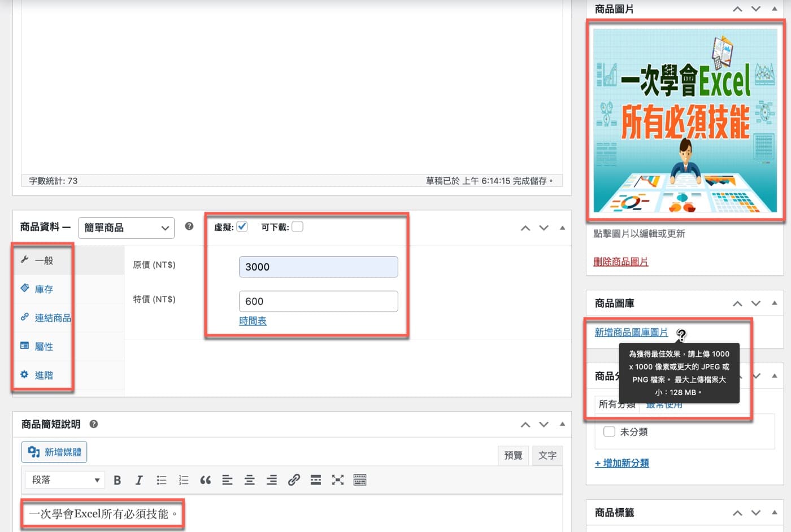Open the 段落 paragraph format dropdown
This screenshot has width=791, height=532.
coord(64,480)
